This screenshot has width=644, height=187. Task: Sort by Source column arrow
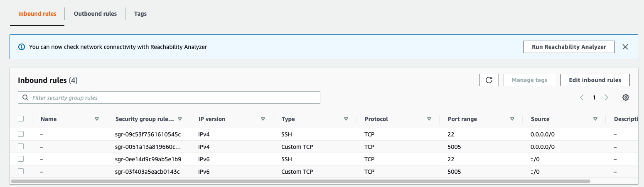coord(595,119)
